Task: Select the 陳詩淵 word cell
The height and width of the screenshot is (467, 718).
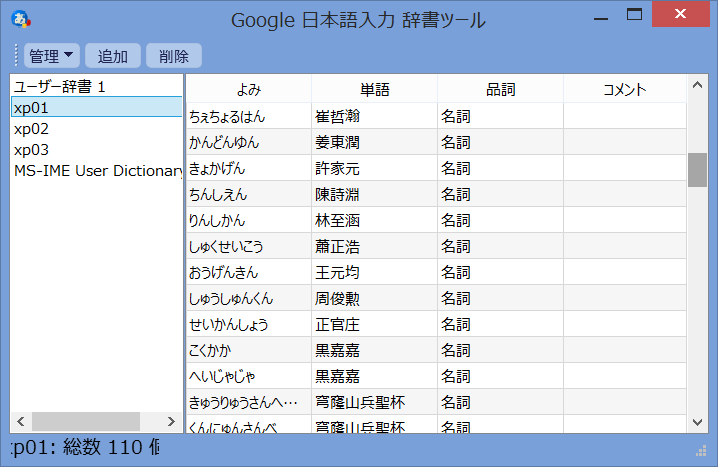Action: coord(375,195)
